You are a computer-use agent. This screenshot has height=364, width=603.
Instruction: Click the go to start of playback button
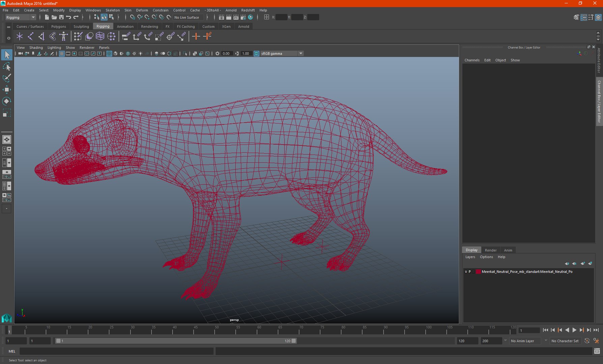click(545, 330)
